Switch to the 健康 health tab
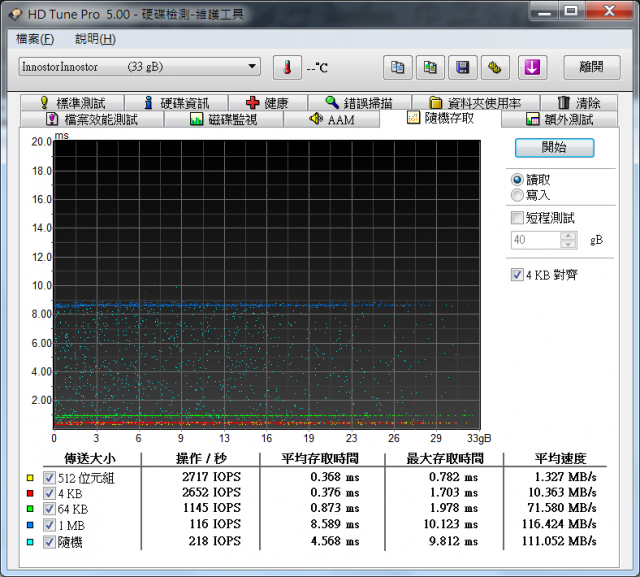Image resolution: width=640 pixels, height=577 pixels. pyautogui.click(x=268, y=103)
